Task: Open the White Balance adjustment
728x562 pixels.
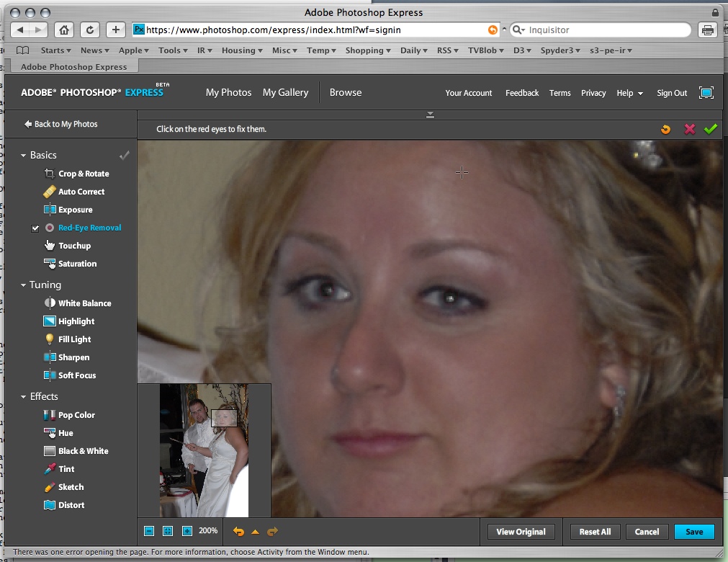Action: (x=50, y=303)
